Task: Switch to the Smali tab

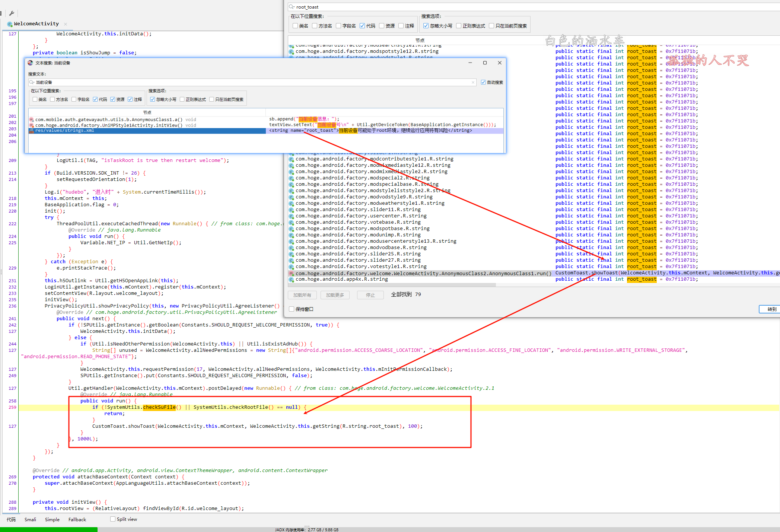Action: tap(30, 519)
